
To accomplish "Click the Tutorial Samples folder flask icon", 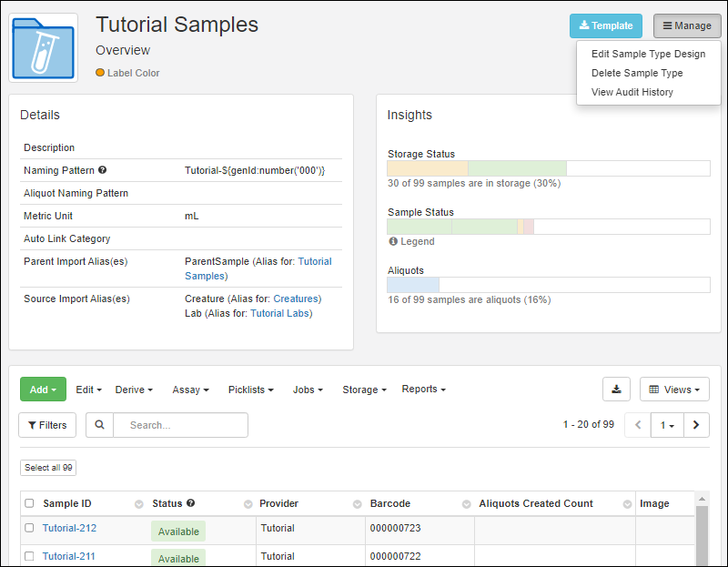I will [x=44, y=48].
